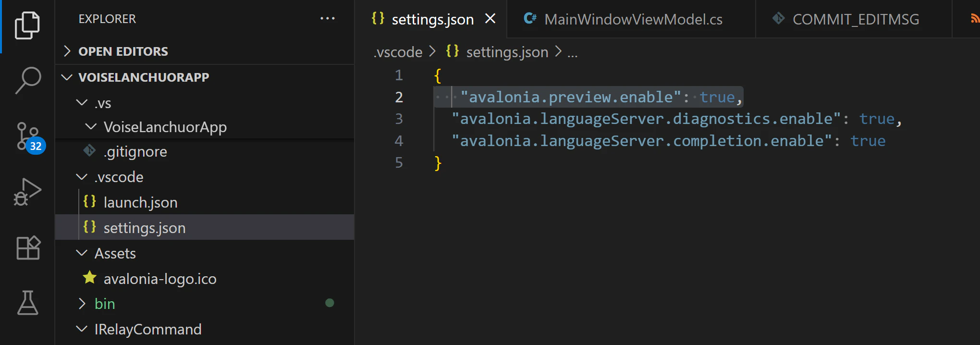Collapse the VoiseLanchuorApp subfolder
Screen dimensions: 980x345
(90, 126)
